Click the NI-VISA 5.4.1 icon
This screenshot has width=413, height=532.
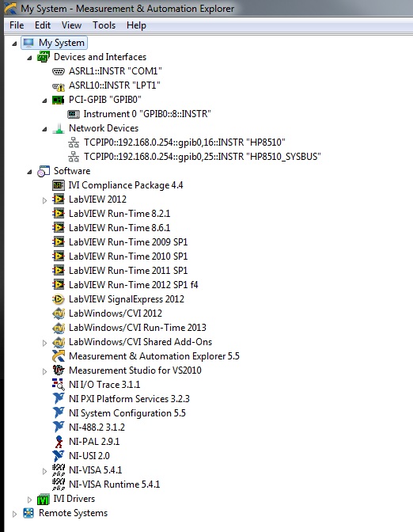(x=59, y=470)
